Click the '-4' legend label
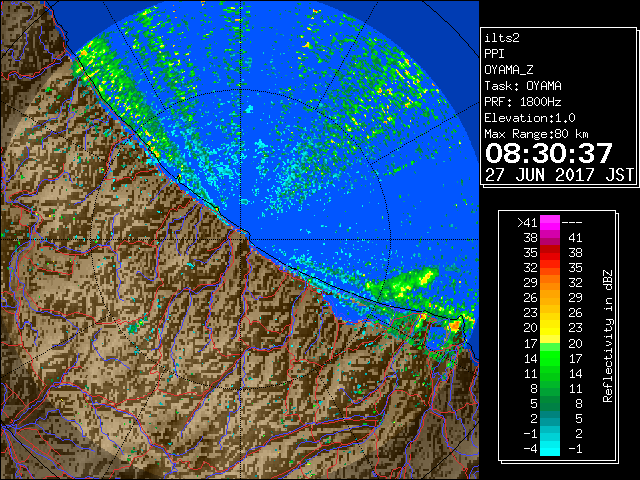 pos(530,449)
